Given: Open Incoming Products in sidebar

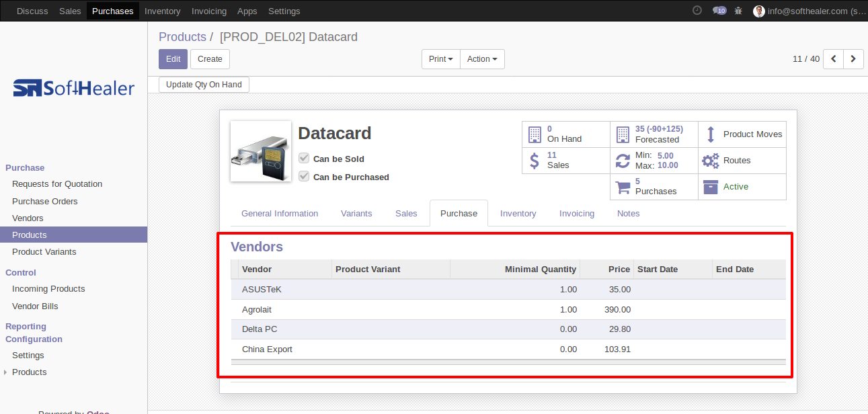Looking at the screenshot, I should click(48, 289).
